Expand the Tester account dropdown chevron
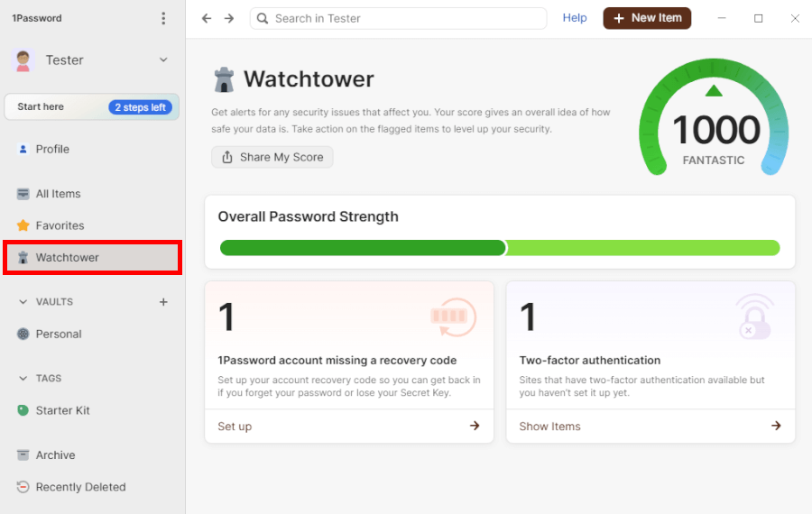 (163, 60)
